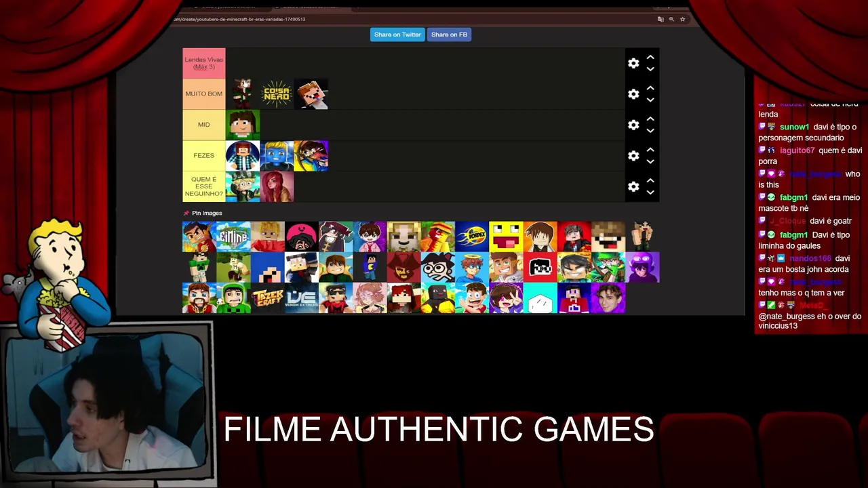Move MID tier down with arrow
This screenshot has height=488, width=868.
coord(650,131)
